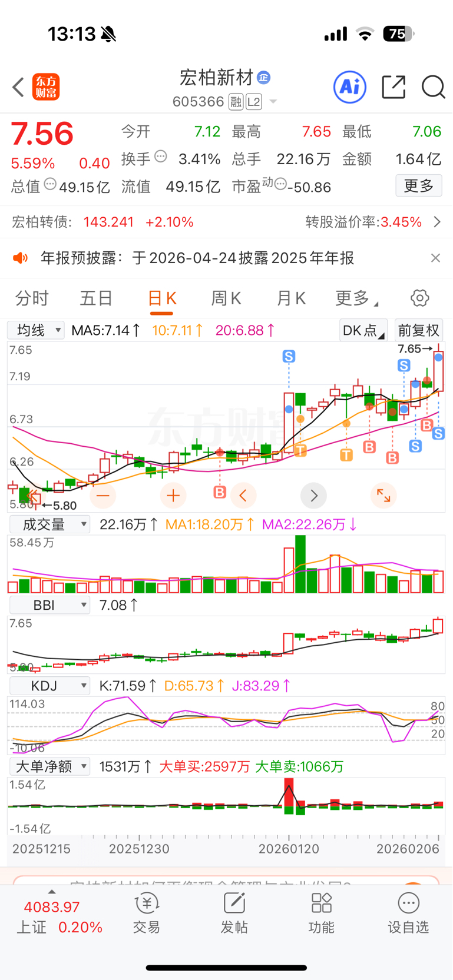Open the 发帖 post icon

[x=234, y=913]
